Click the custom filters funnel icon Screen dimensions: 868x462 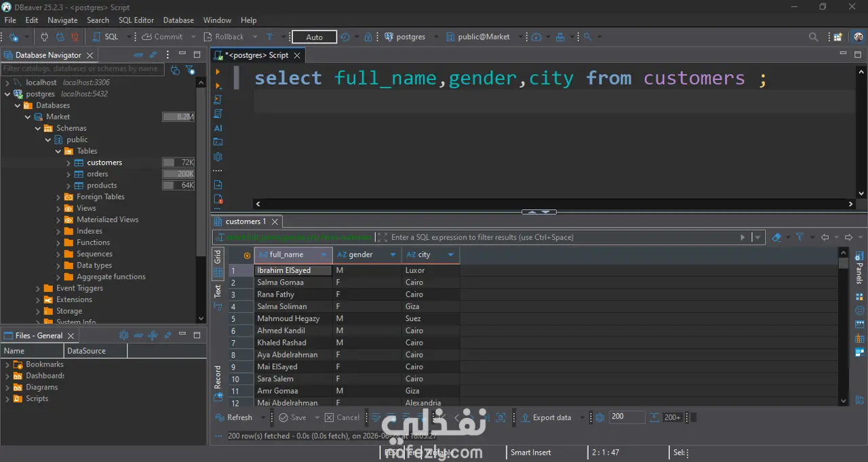coord(800,237)
